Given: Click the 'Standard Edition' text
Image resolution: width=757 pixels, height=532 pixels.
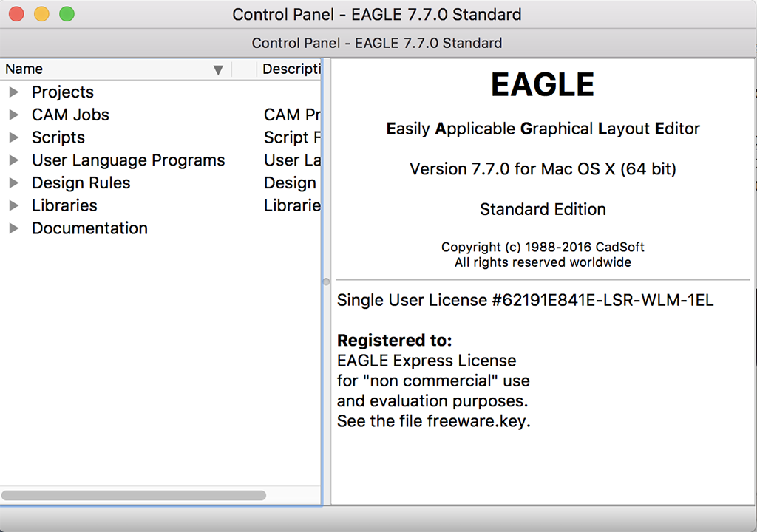Looking at the screenshot, I should click(543, 209).
